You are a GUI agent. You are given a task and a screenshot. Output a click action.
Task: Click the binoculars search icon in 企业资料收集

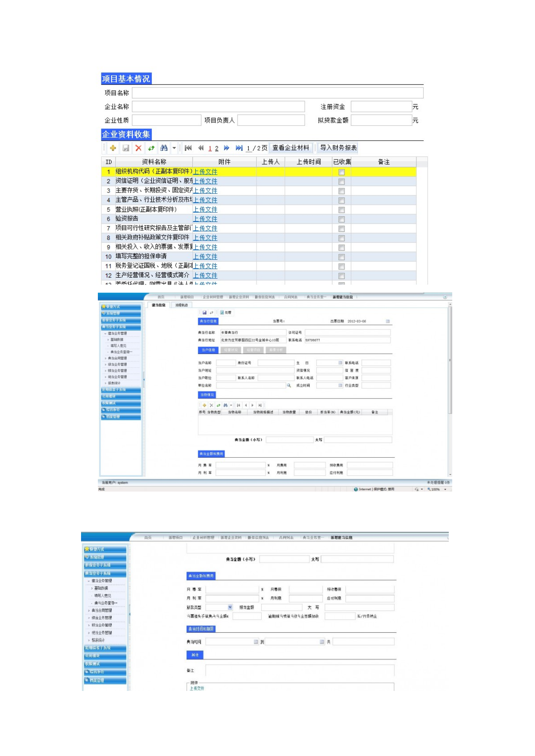[x=164, y=148]
